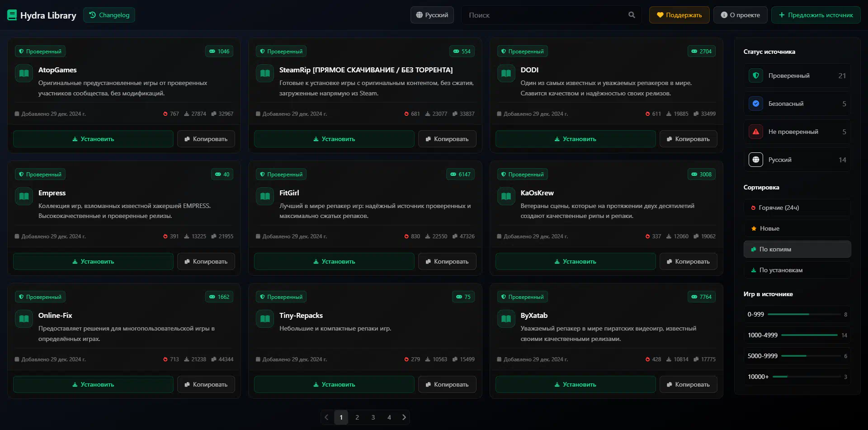Select the 10000+ games range
Screen dimensions: 868x430
pyautogui.click(x=797, y=377)
